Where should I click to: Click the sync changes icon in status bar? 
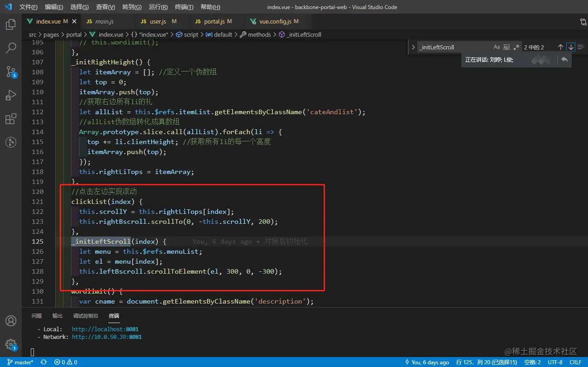(x=44, y=362)
